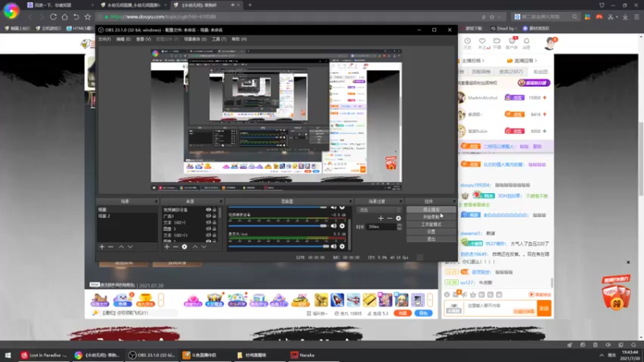Add a new source in OBS Sources panel
The width and height of the screenshot is (644, 362).
click(167, 247)
